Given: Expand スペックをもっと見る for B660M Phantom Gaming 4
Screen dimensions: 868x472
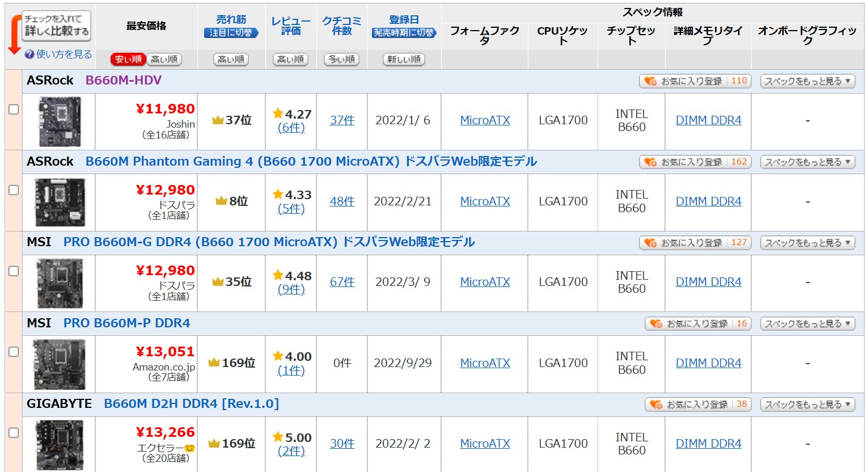Looking at the screenshot, I should pyautogui.click(x=807, y=162).
